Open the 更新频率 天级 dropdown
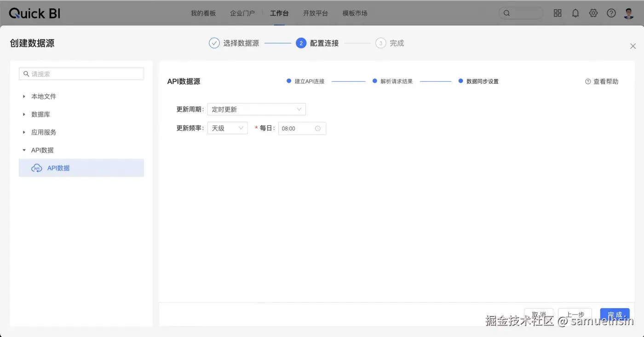Screen dimensions: 644x337 (228, 128)
